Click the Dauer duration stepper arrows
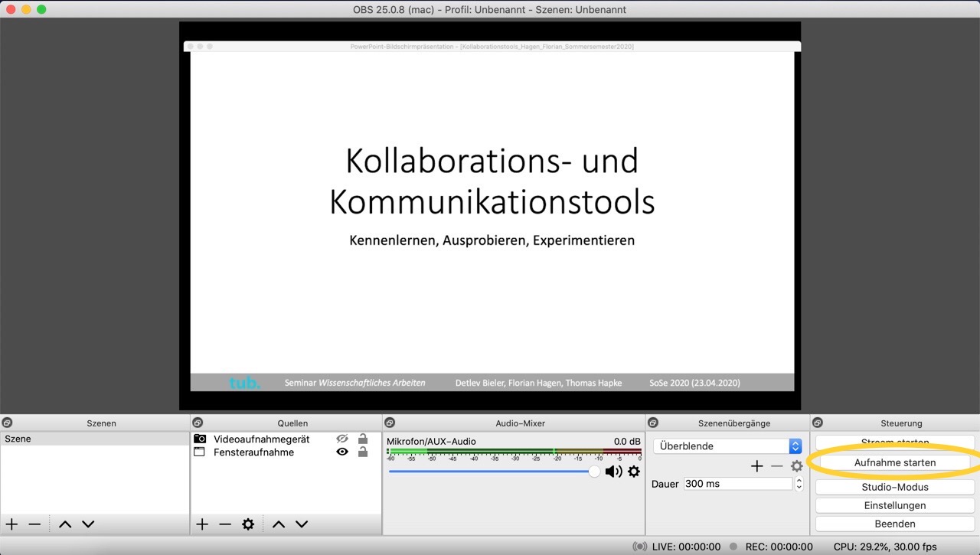The image size is (980, 555). pyautogui.click(x=799, y=484)
